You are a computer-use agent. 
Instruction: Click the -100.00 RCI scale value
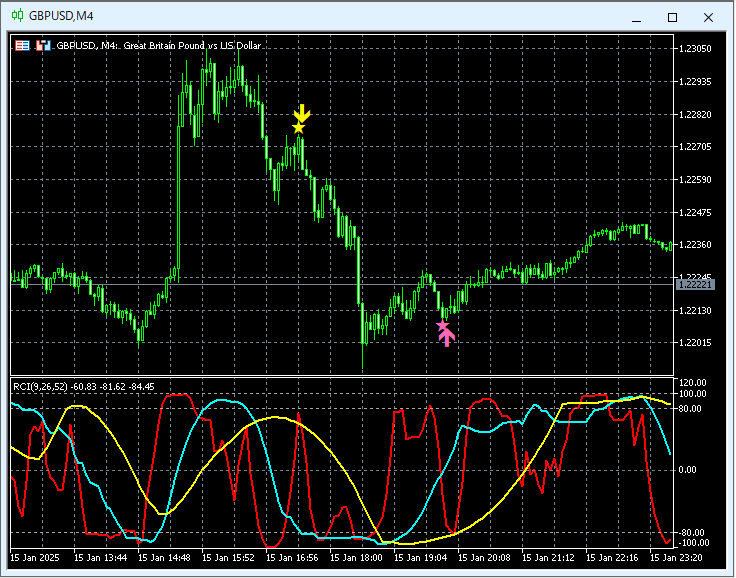(692, 543)
